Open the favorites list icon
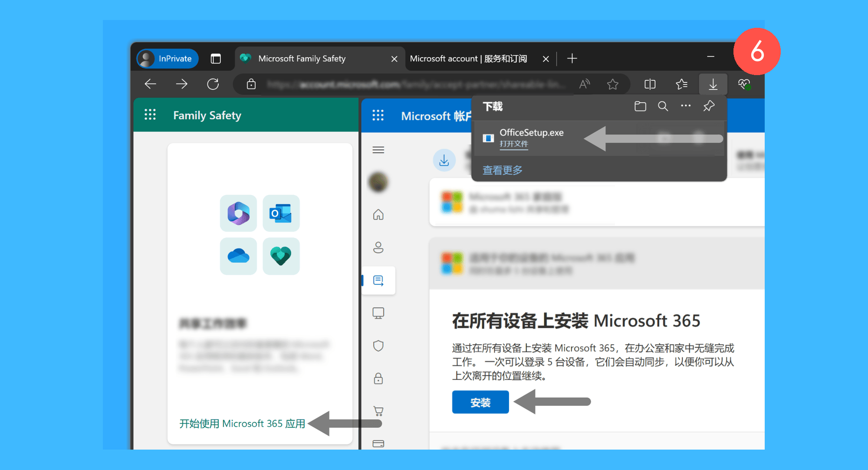 [x=681, y=84]
